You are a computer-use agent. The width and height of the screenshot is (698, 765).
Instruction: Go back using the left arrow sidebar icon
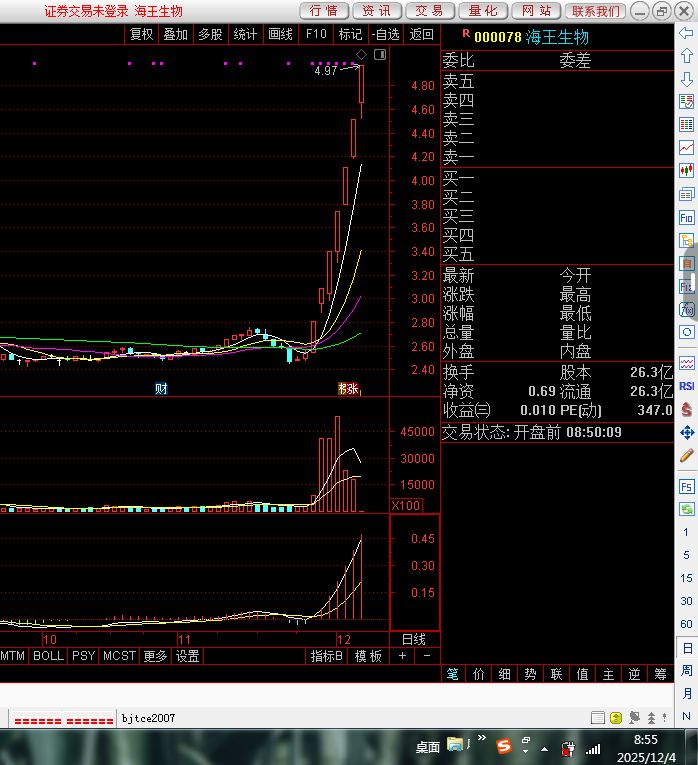[686, 33]
